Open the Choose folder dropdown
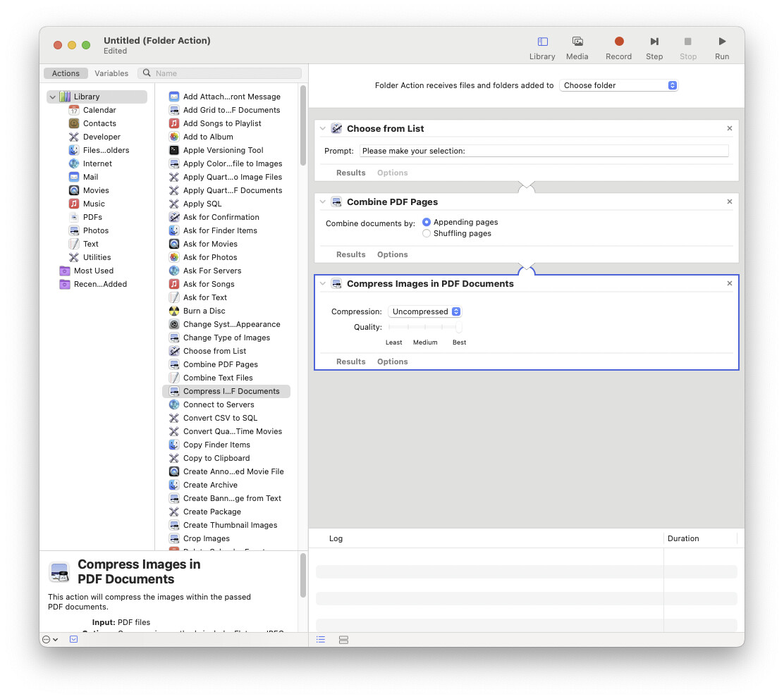 618,85
